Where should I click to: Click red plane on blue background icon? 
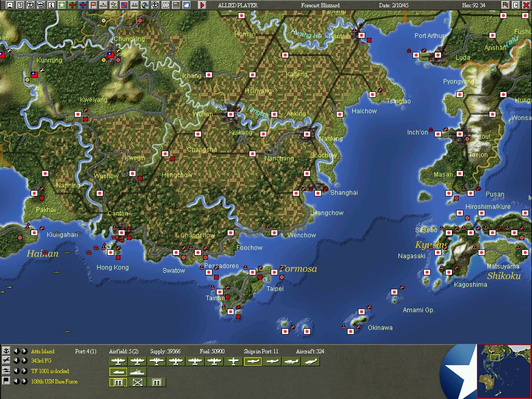coord(83,5)
